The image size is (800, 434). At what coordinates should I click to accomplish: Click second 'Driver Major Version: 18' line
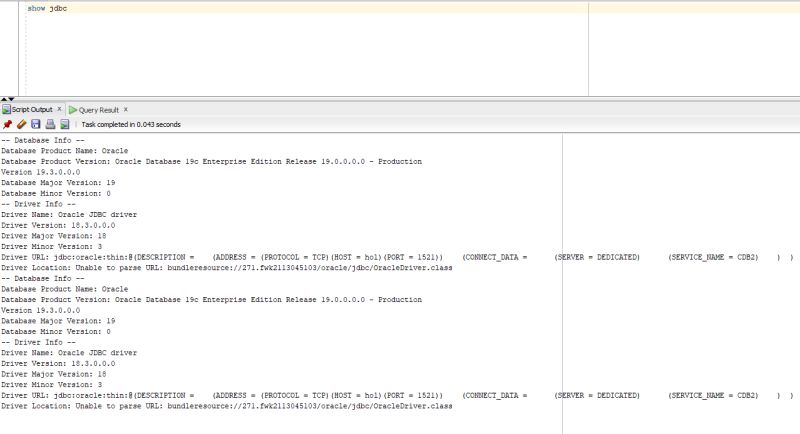(x=54, y=374)
